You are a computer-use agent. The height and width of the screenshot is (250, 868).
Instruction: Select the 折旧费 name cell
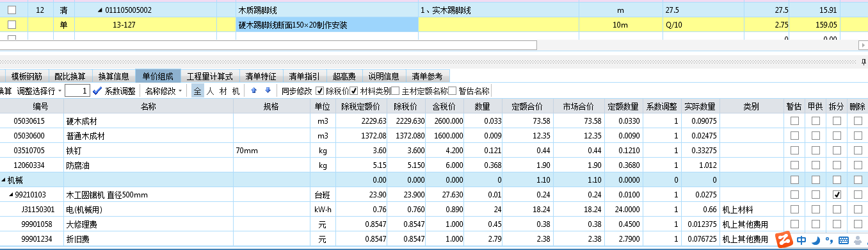coord(148,239)
